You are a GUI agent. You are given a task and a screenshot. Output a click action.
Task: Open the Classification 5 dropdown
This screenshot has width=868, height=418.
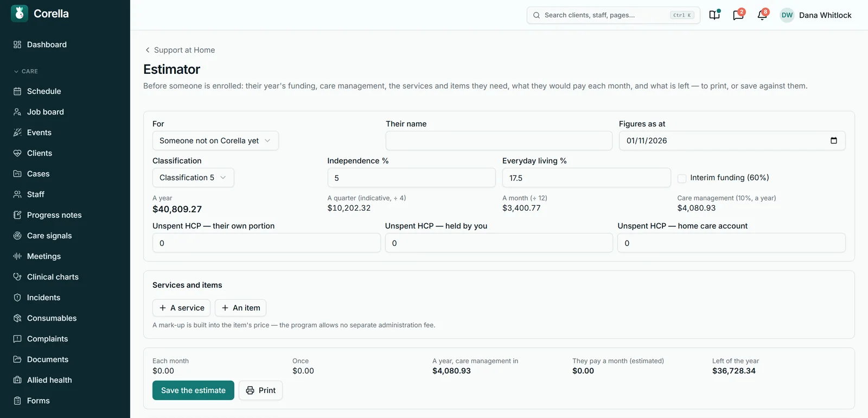(x=193, y=178)
